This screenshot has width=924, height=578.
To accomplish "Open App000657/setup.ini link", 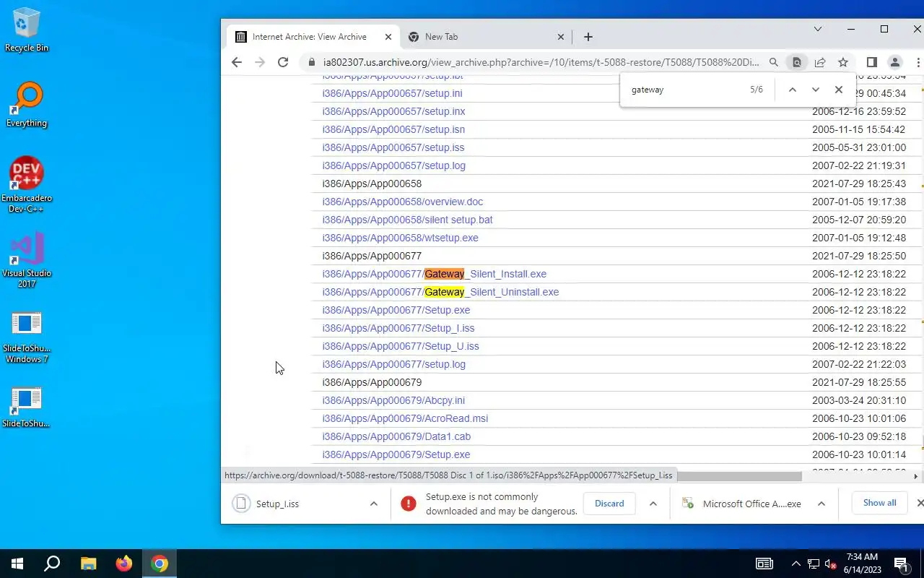I will [393, 93].
